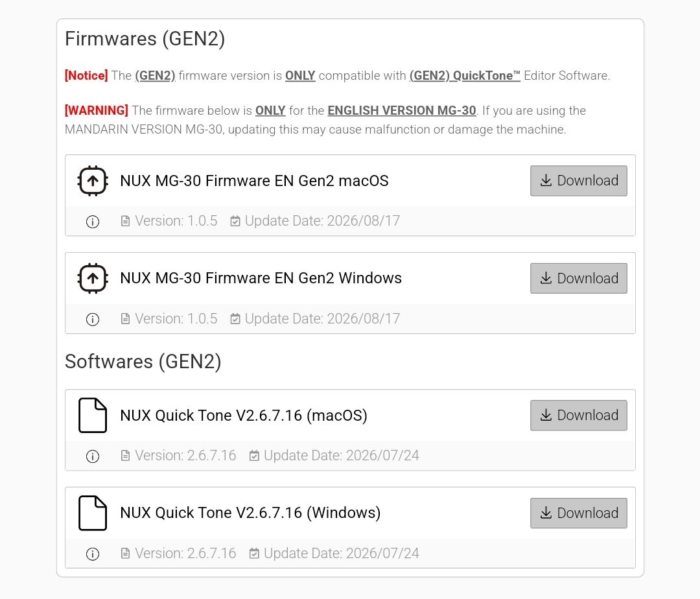Click the file icon for Quick Tone macOS
Screen dimensions: 700x599
[x=93, y=415]
